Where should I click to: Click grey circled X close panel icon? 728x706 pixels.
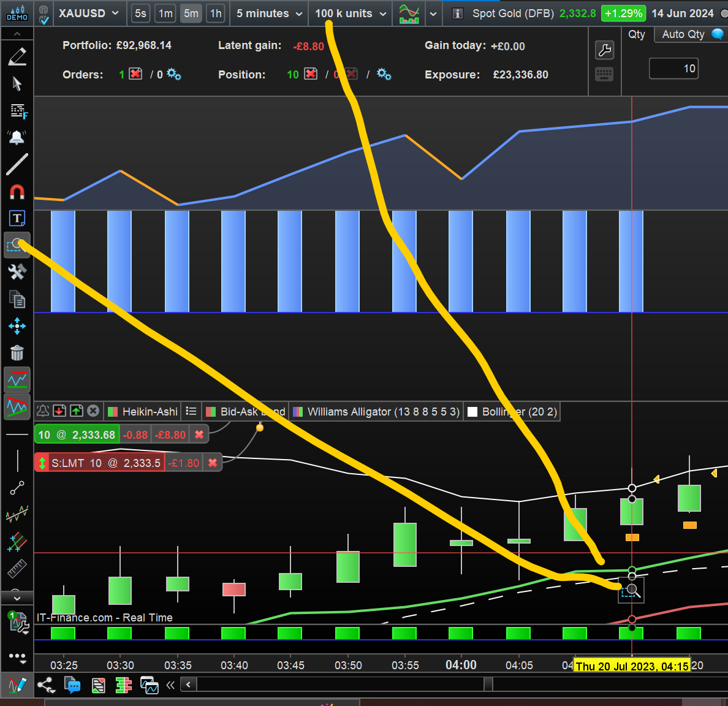point(93,411)
